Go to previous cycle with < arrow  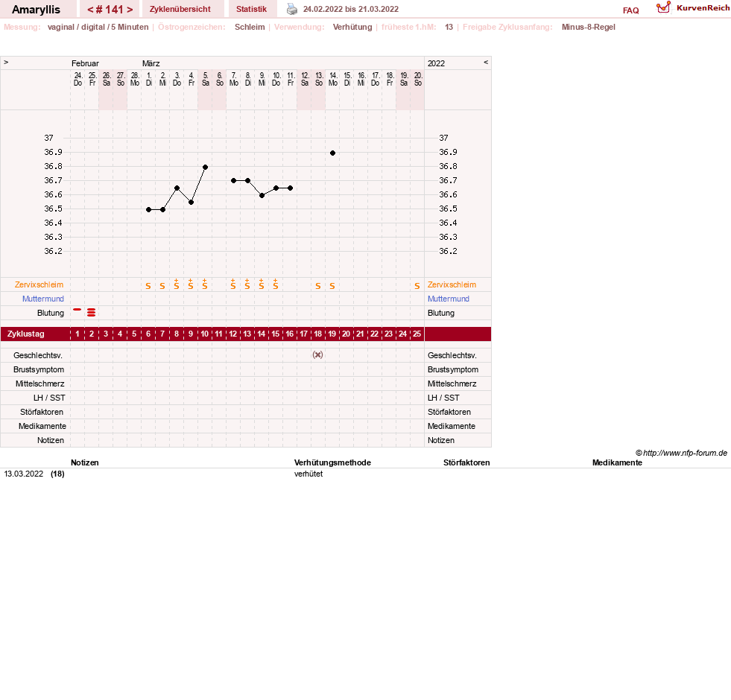pos(91,10)
